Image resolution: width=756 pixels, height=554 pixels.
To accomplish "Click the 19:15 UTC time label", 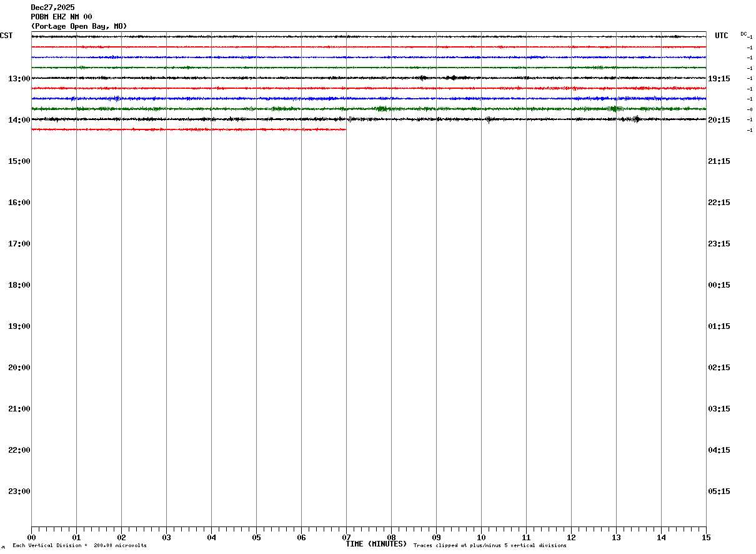I will pos(719,78).
